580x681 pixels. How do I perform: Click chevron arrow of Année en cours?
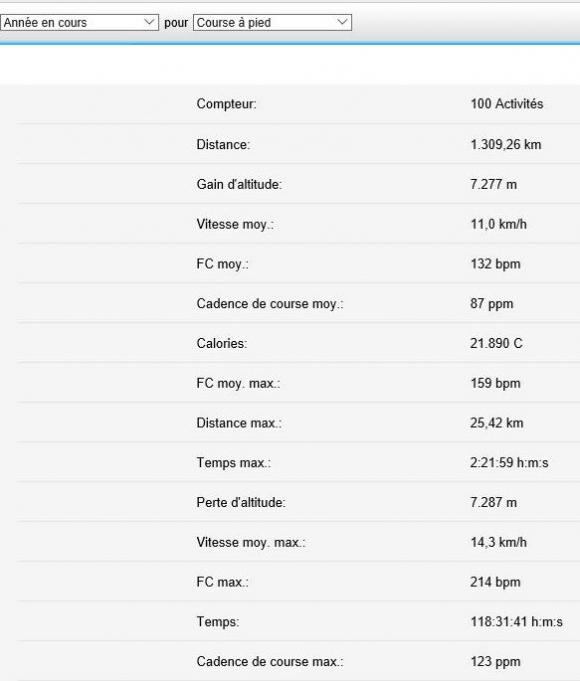tap(149, 22)
